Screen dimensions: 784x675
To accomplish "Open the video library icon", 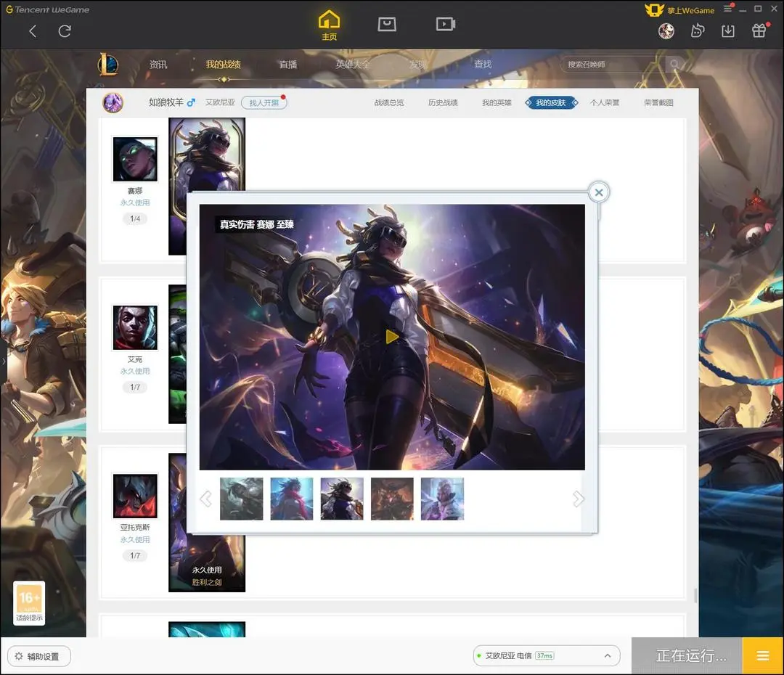I will tap(445, 24).
